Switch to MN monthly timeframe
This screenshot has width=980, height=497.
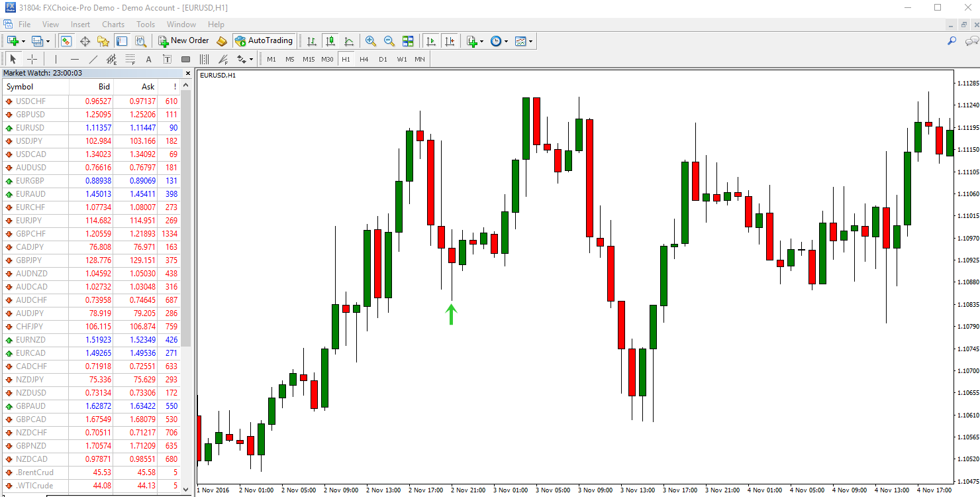coord(420,60)
